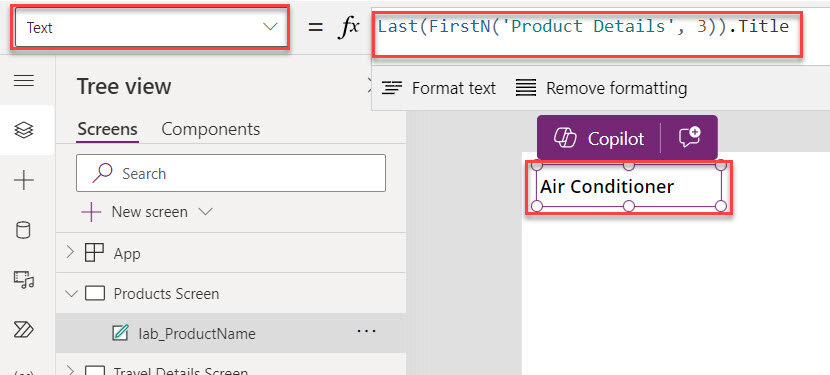830x375 pixels.
Task: Open the Text property dropdown
Action: [151, 28]
